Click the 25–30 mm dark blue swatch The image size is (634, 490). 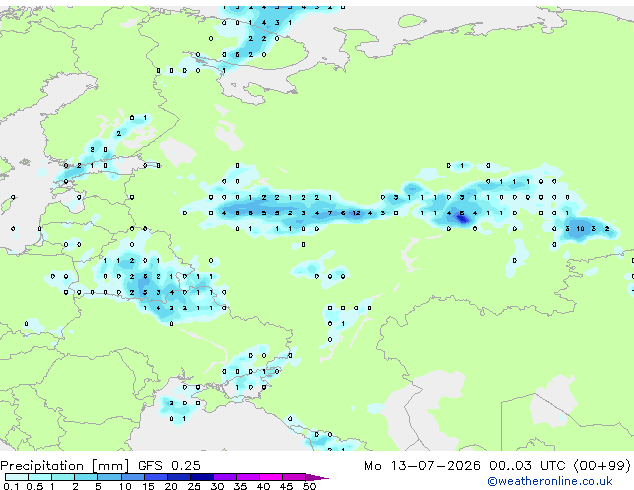(x=201, y=477)
